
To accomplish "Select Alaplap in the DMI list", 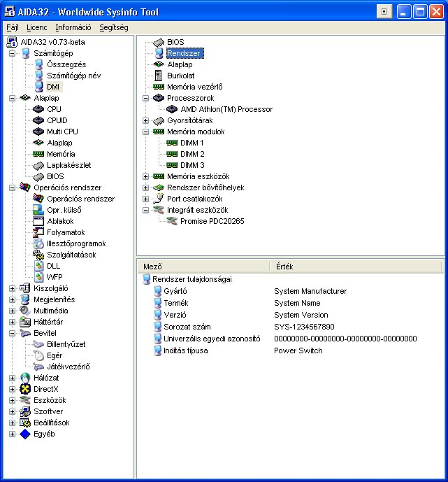I will tap(180, 64).
